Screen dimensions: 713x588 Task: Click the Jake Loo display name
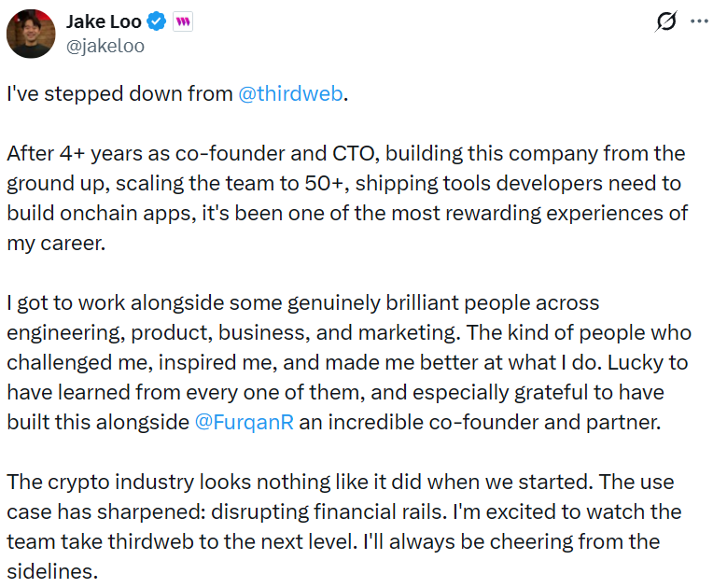(x=104, y=22)
